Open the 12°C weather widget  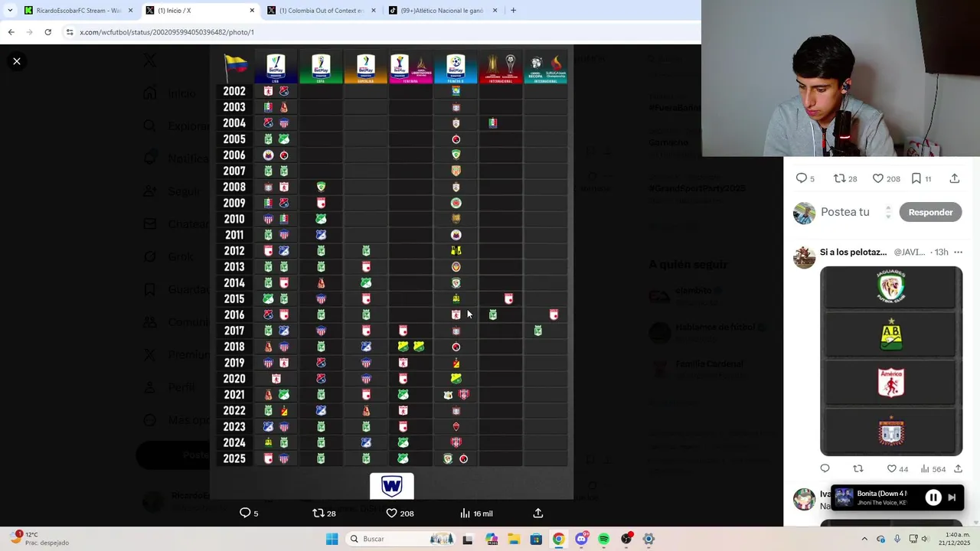tap(38, 539)
